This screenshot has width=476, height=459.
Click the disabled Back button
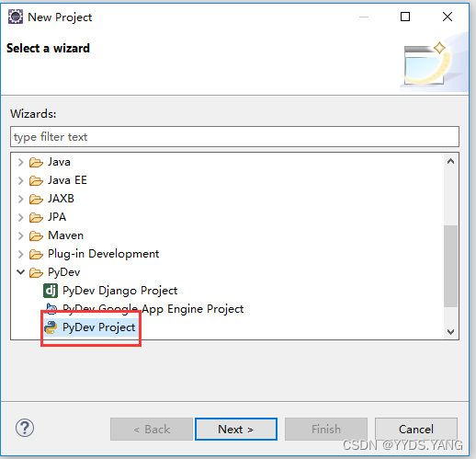pos(152,430)
